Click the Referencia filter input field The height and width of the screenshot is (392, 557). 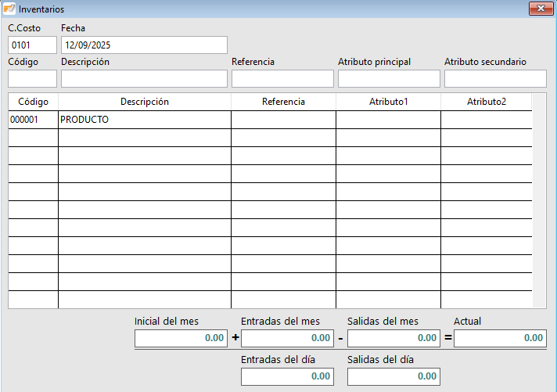click(x=282, y=79)
